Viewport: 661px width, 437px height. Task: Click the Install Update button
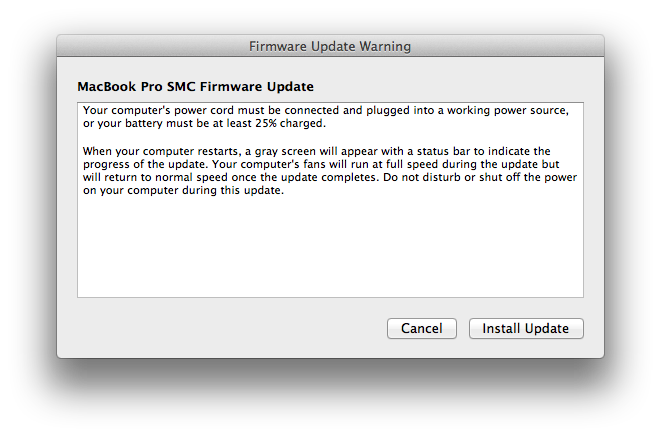click(x=525, y=328)
